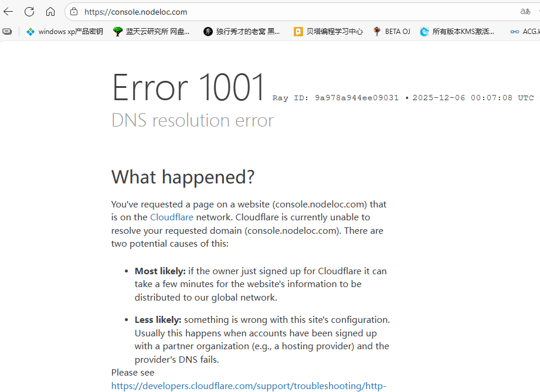Open the ACG bookmark at bar's end
Image resolution: width=540 pixels, height=392 pixels.
tap(525, 32)
